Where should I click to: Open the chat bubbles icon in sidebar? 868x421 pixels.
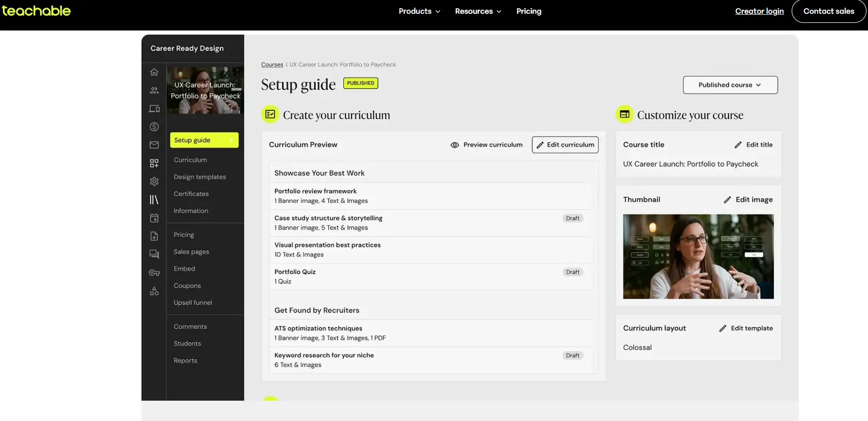[154, 254]
